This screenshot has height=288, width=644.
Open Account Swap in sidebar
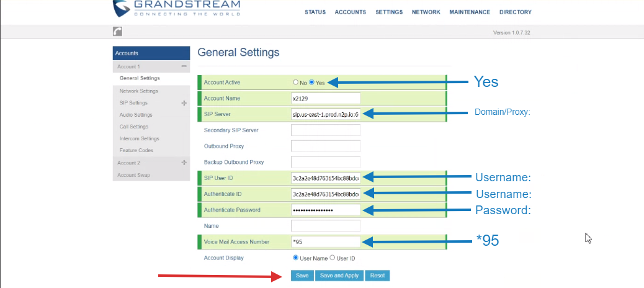[x=133, y=176]
